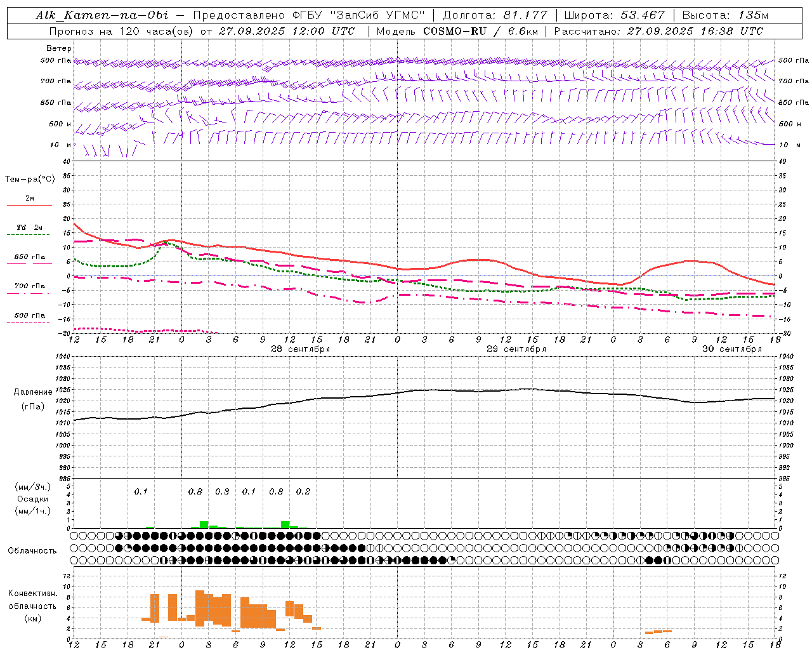The height and width of the screenshot is (650, 812).
Task: Click the green precipitation bar at 12h 28 сентября
Action: point(285,524)
